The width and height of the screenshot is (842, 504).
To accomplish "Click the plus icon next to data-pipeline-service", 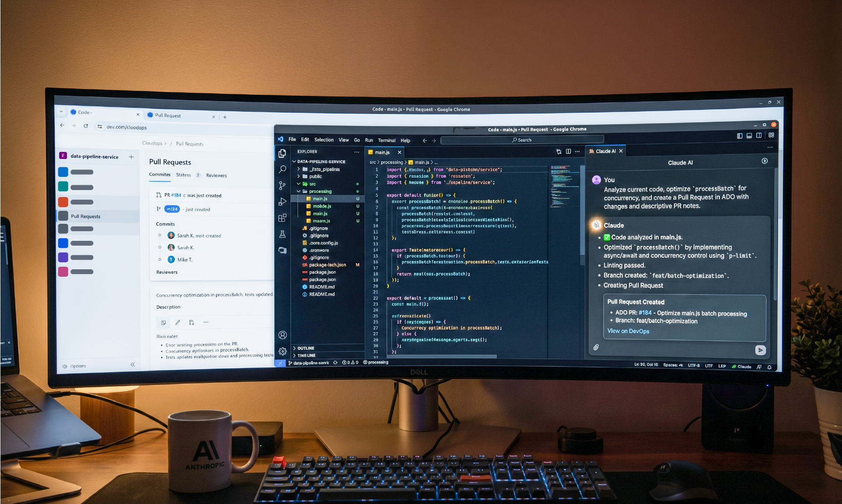I will (x=131, y=157).
